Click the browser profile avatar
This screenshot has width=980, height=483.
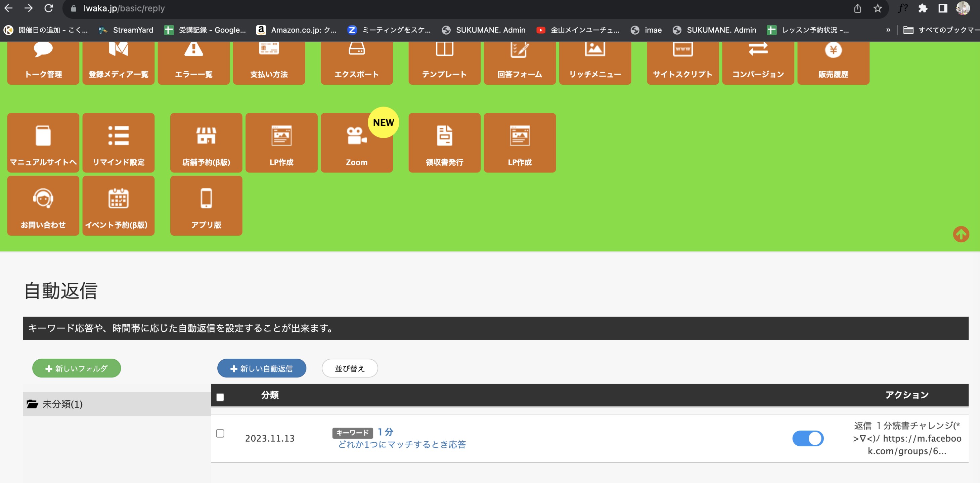963,8
